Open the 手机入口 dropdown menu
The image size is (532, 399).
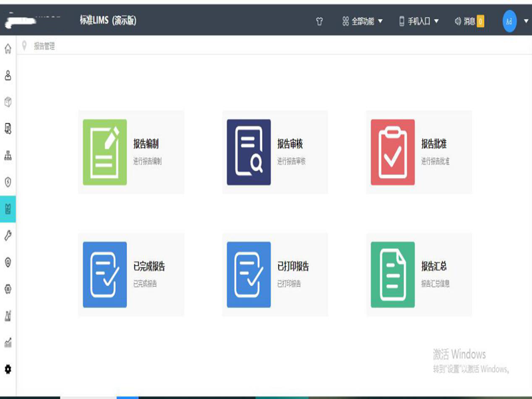(x=421, y=21)
